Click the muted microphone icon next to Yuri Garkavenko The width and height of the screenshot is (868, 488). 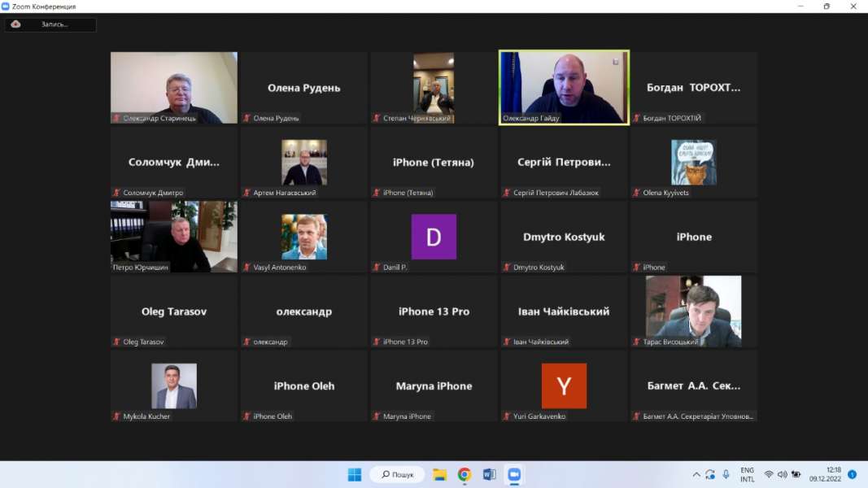click(507, 416)
